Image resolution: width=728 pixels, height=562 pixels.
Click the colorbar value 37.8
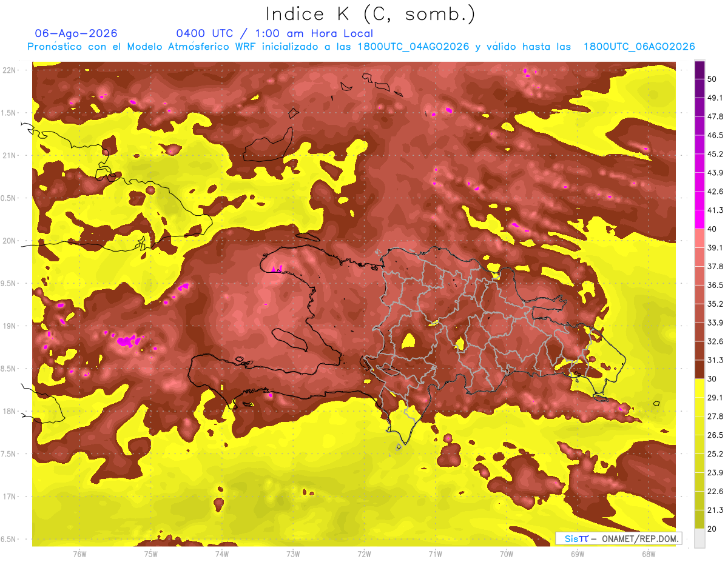715,266
